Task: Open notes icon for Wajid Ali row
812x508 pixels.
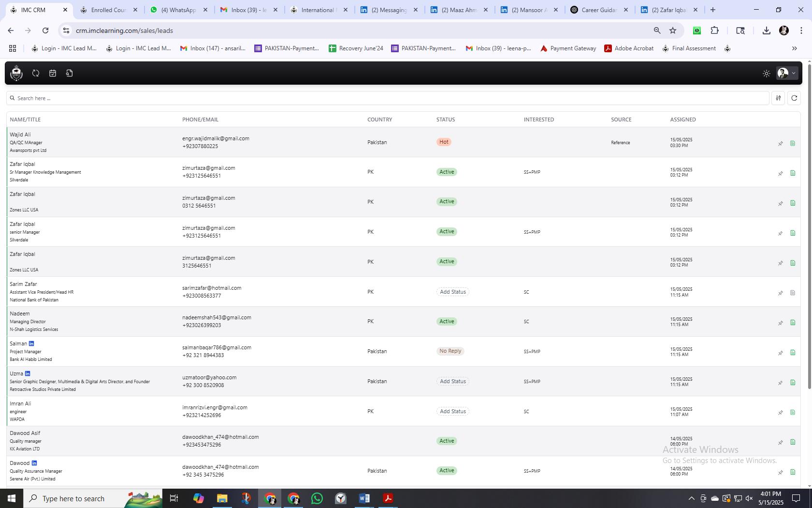Action: pos(793,143)
